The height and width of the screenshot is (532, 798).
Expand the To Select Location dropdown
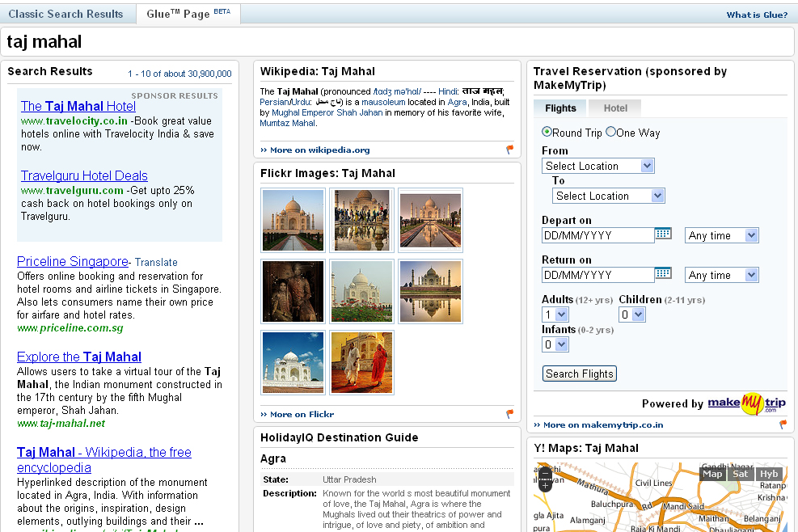click(x=608, y=196)
